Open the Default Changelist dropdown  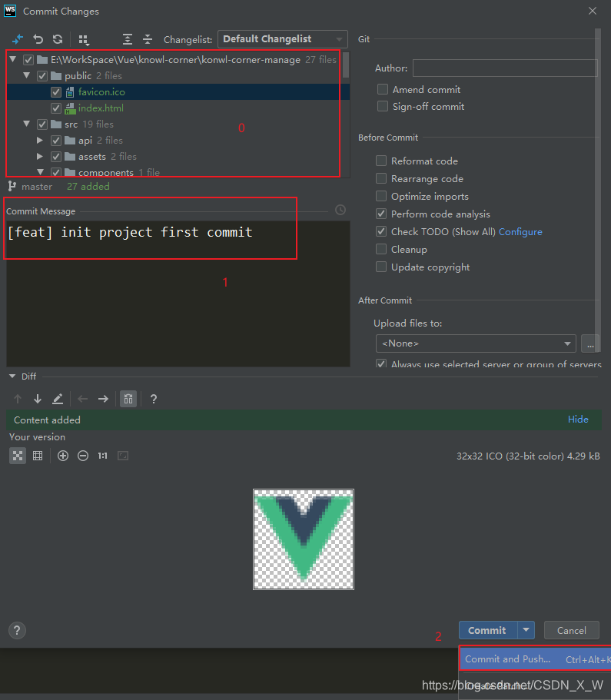(x=282, y=39)
